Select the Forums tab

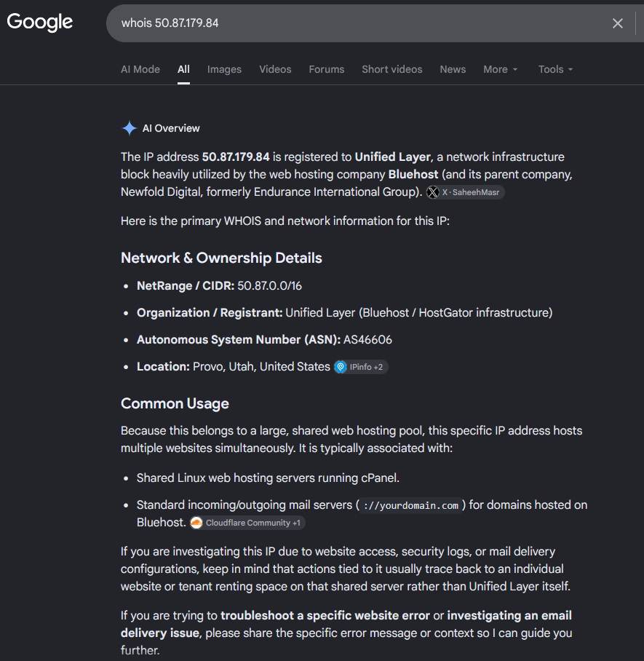click(x=327, y=69)
